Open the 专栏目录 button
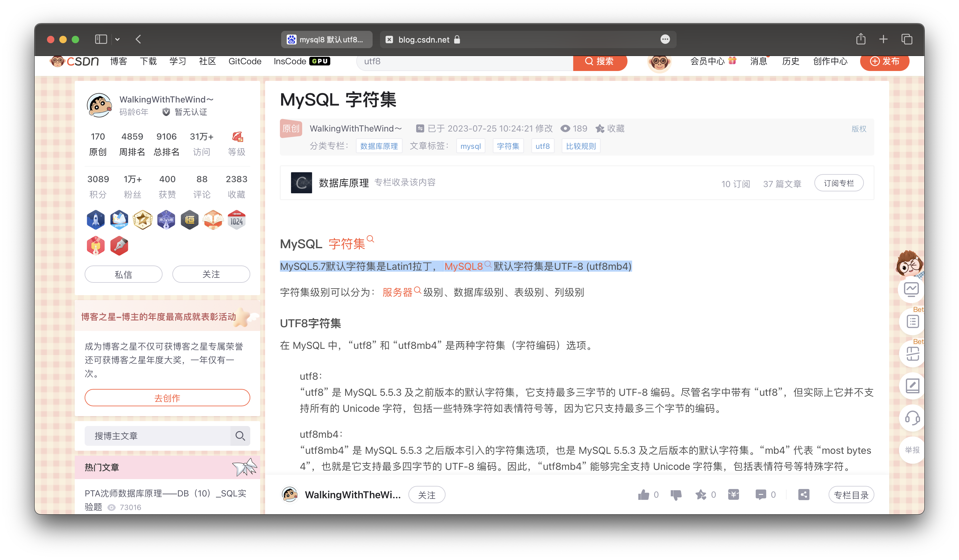Image resolution: width=959 pixels, height=560 pixels. (x=851, y=495)
